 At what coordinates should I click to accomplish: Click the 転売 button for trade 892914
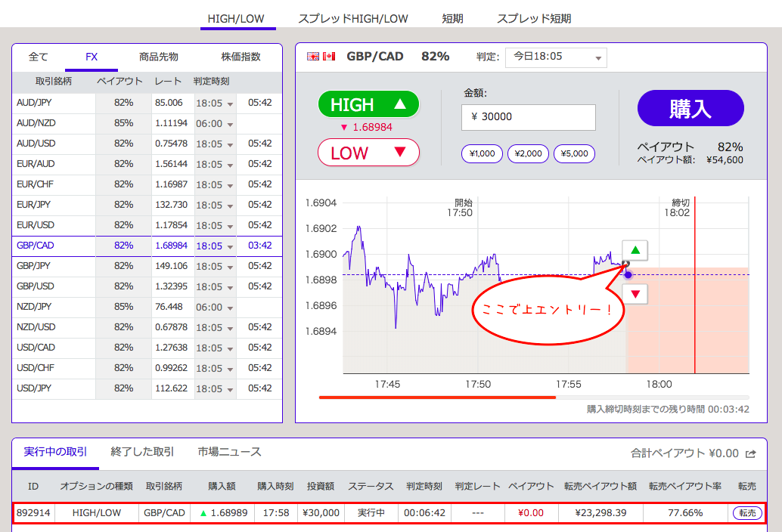pyautogui.click(x=747, y=513)
